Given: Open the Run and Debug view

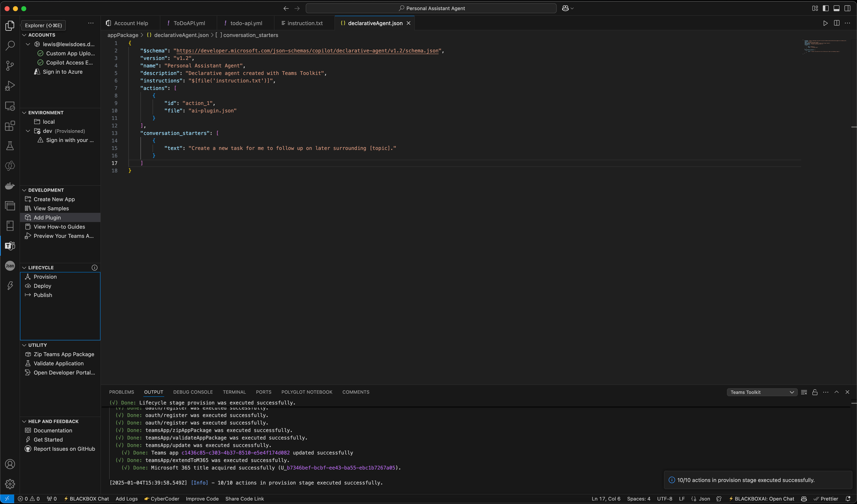Looking at the screenshot, I should point(10,85).
